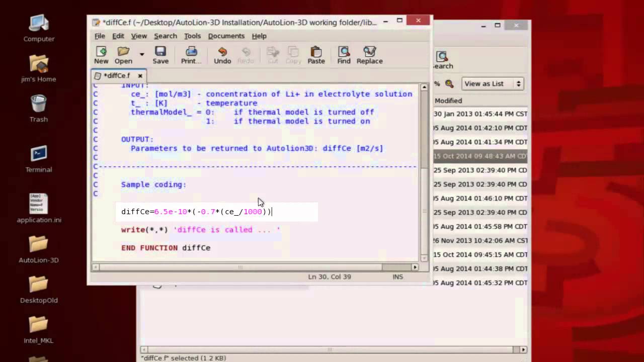Open the Trash desktop icon
Image resolution: width=644 pixels, height=362 pixels.
[39, 109]
